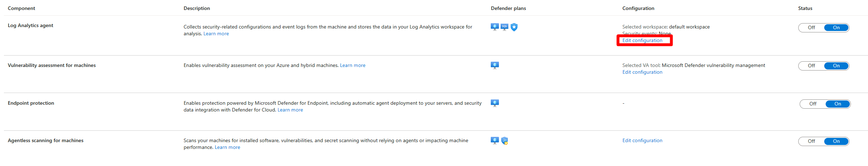Image resolution: width=868 pixels, height=166 pixels.
Task: Open Edit configuration for Vulnerability assessment
Action: tap(642, 72)
